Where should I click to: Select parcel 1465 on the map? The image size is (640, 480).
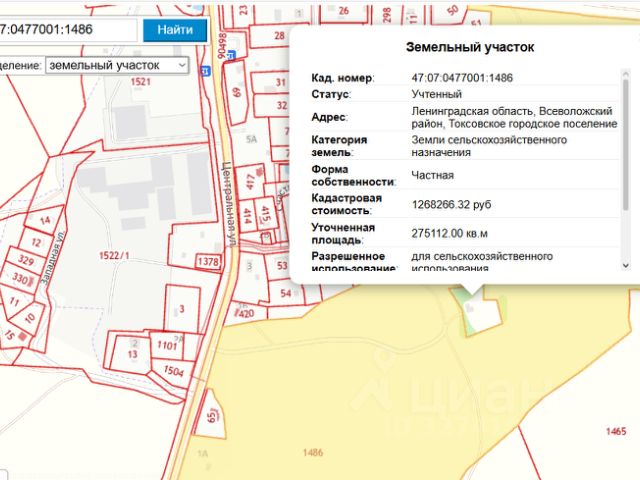[616, 431]
